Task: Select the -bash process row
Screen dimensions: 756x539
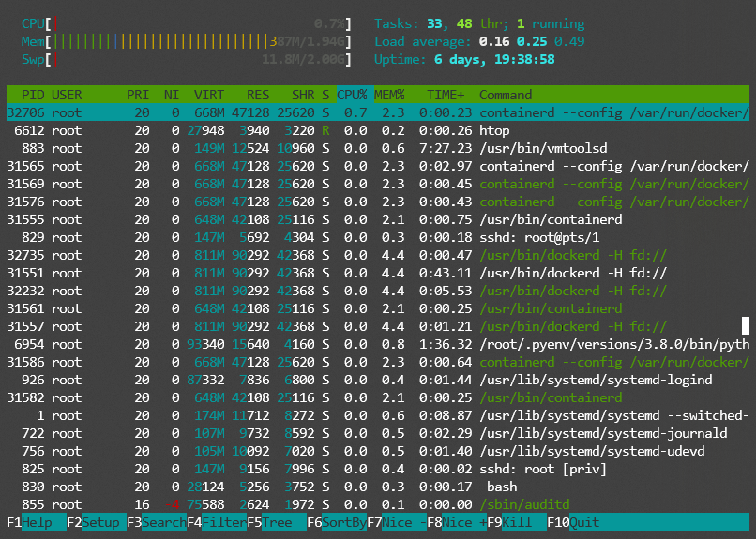Action: (378, 487)
